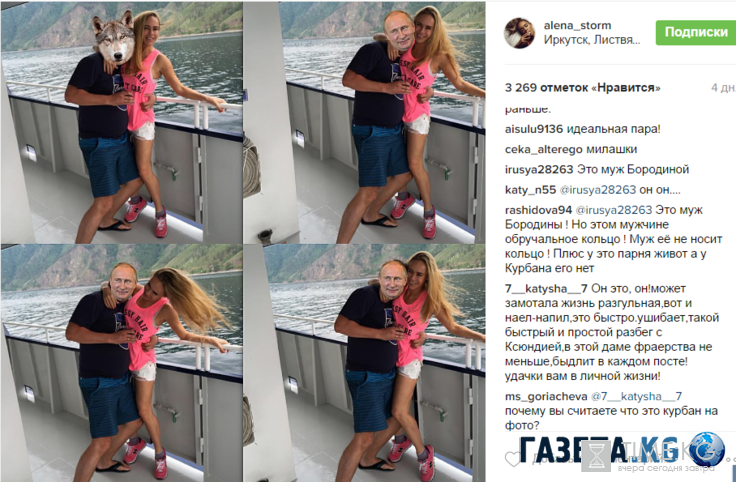The width and height of the screenshot is (736, 482).
Task: Click @irusya28263 mention in katy_n55 comment
Action: point(598,190)
